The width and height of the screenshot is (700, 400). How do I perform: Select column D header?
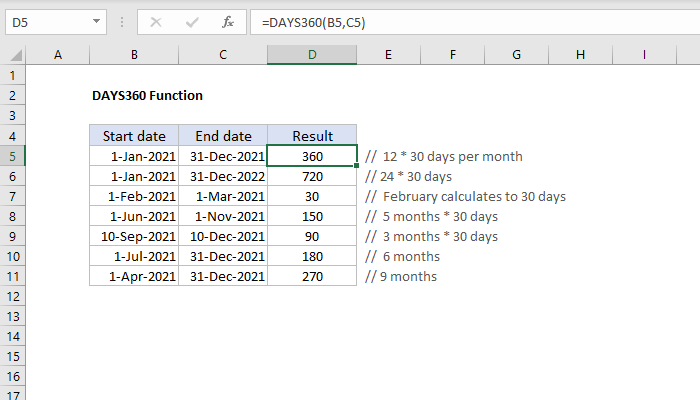[x=312, y=55]
